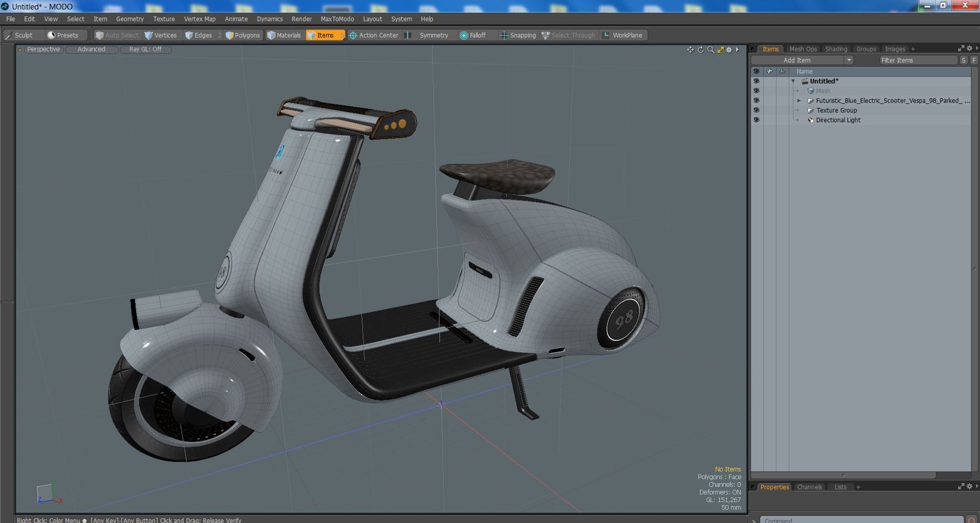The width and height of the screenshot is (980, 523).
Task: Click the command history record icon
Action: 971,520
